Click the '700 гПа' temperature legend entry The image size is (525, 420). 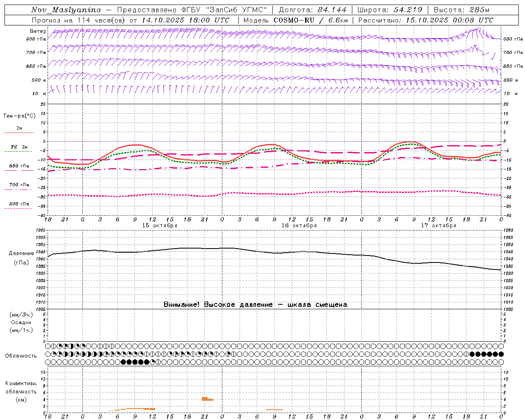click(x=19, y=185)
